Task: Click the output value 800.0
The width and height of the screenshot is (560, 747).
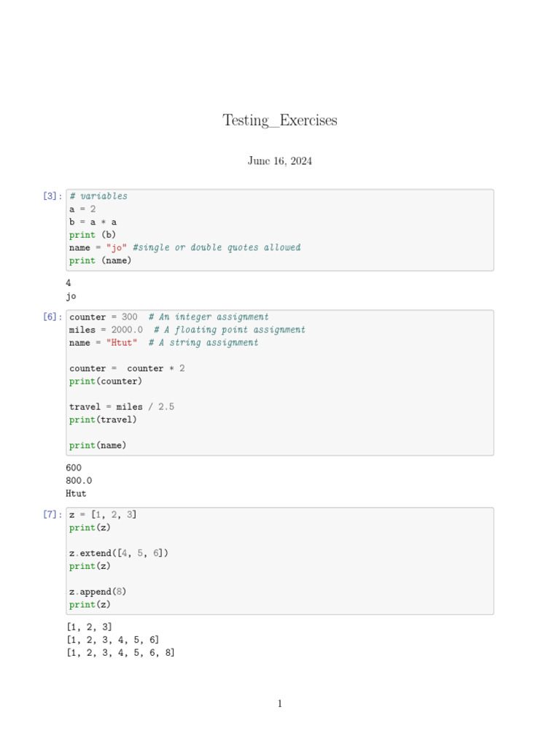Action: tap(79, 481)
